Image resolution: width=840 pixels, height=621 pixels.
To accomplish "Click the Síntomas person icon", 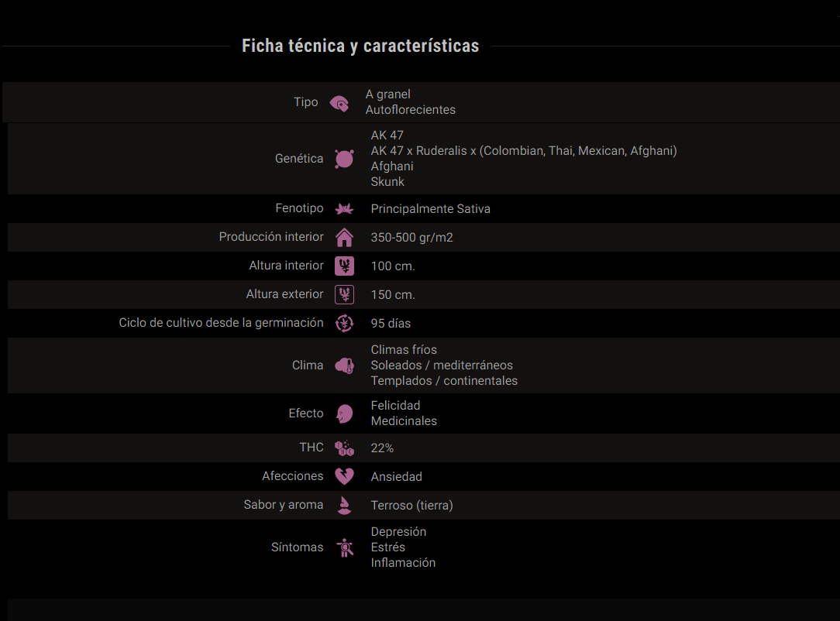I will (345, 547).
